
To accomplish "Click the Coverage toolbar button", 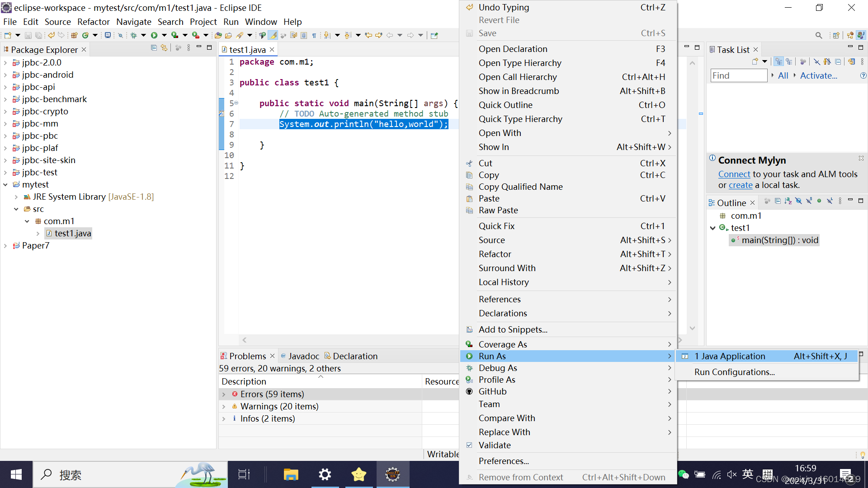I will [175, 35].
